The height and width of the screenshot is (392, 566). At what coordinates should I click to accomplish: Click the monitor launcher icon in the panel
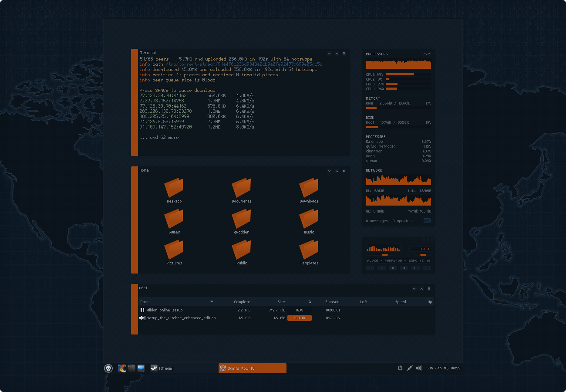141,368
